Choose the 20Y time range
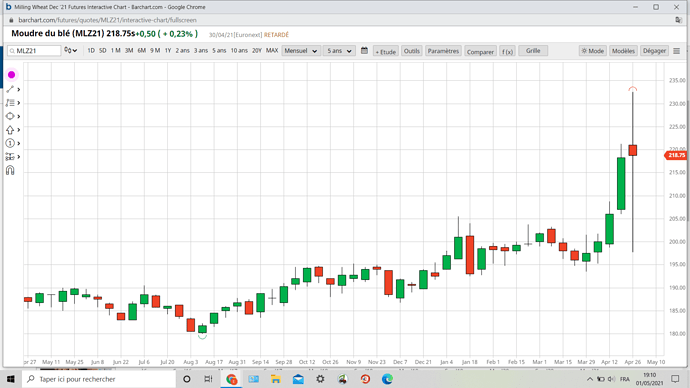This screenshot has width=690, height=388. pyautogui.click(x=257, y=51)
